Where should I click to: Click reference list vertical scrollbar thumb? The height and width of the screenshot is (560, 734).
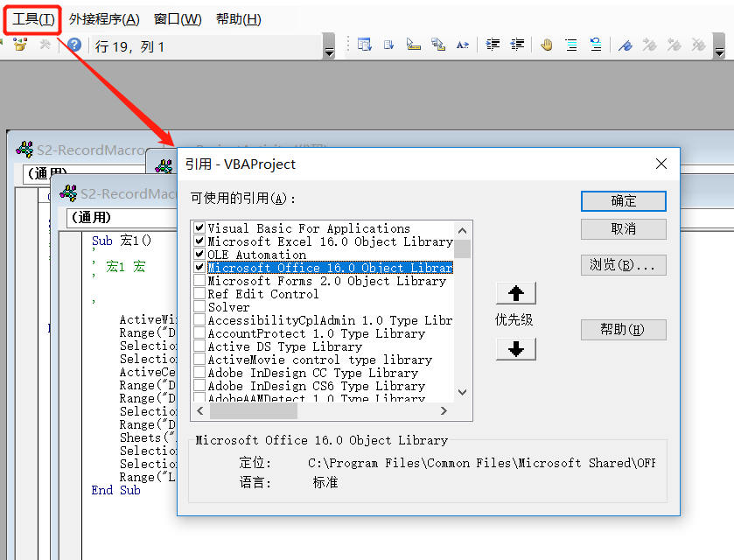[x=462, y=248]
